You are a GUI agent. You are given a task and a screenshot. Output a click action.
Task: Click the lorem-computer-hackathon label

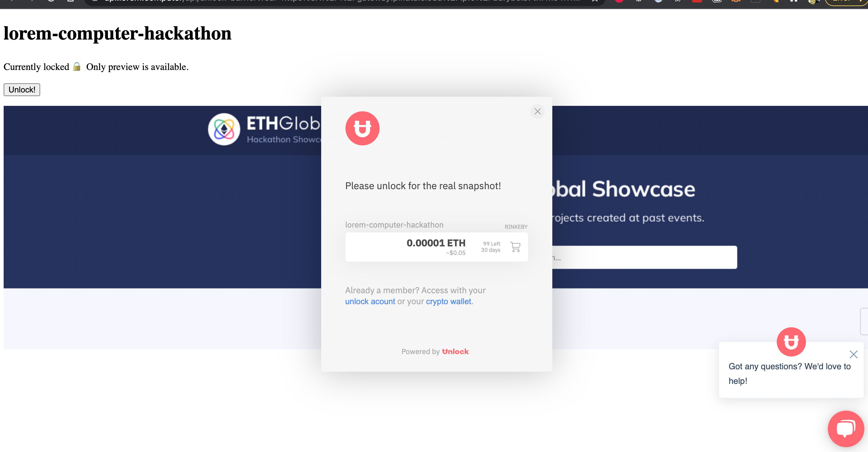coord(394,224)
